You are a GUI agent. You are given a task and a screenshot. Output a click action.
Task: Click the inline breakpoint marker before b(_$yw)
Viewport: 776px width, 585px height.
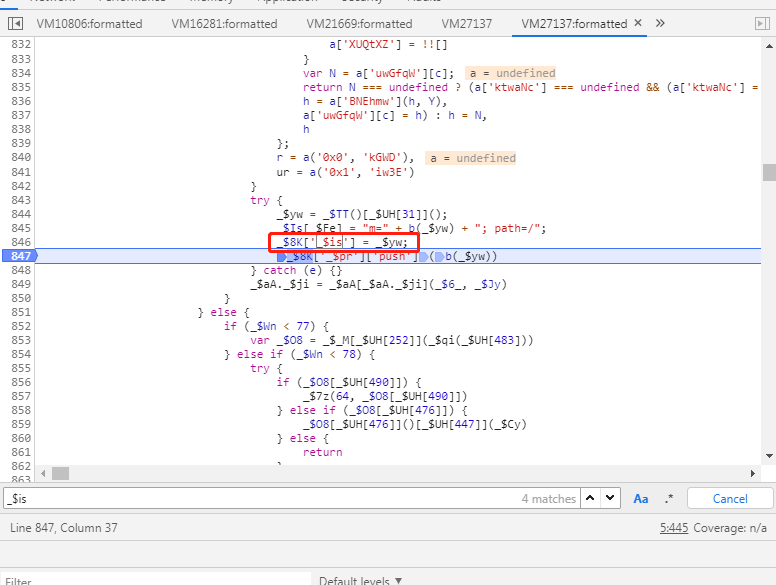tap(439, 256)
